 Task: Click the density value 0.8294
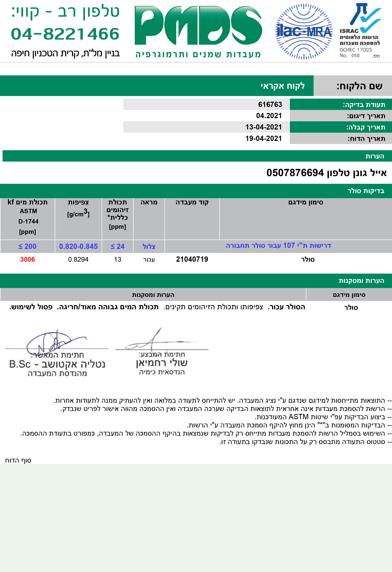click(78, 259)
